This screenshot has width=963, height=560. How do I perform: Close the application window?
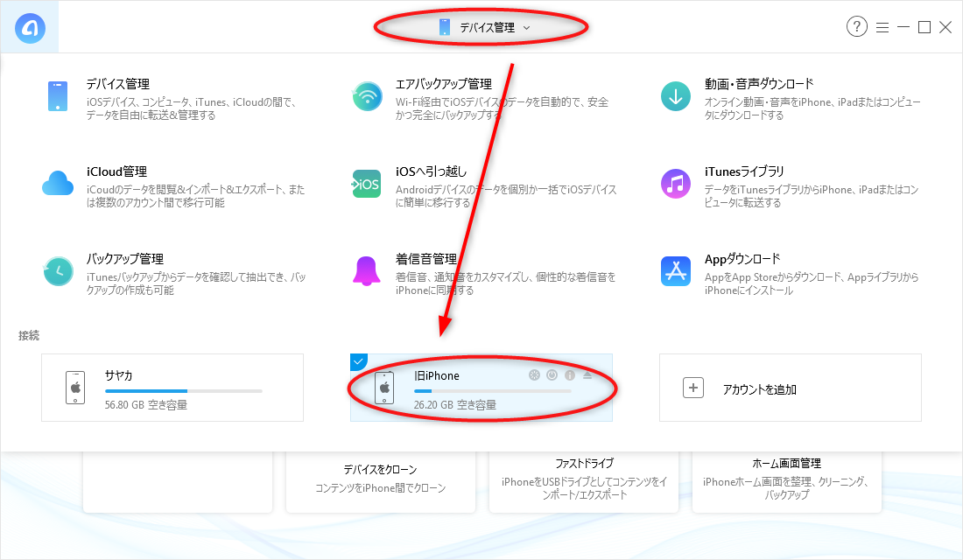pos(945,27)
